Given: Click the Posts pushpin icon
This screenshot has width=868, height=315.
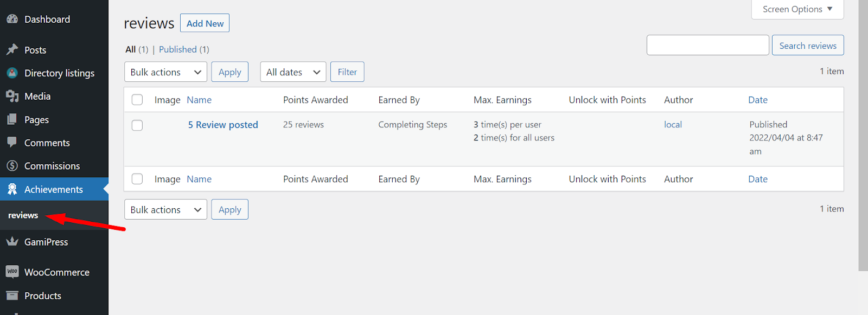Looking at the screenshot, I should (x=12, y=50).
